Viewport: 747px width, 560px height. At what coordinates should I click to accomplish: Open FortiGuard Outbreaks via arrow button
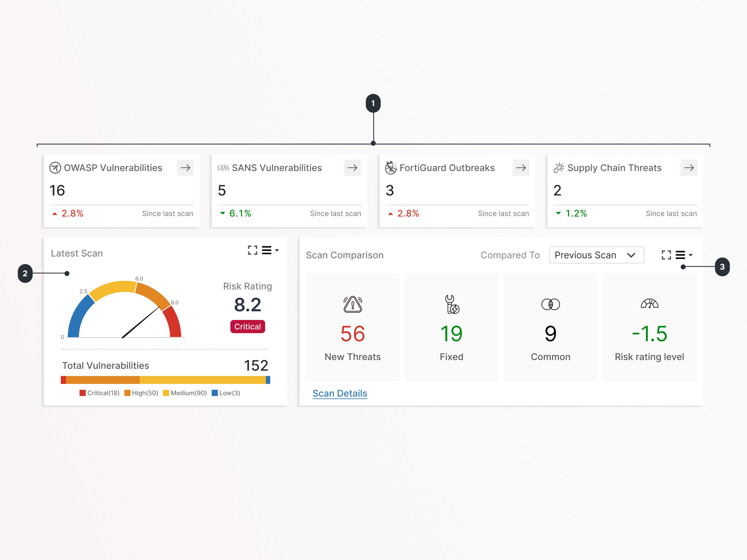[x=521, y=168]
